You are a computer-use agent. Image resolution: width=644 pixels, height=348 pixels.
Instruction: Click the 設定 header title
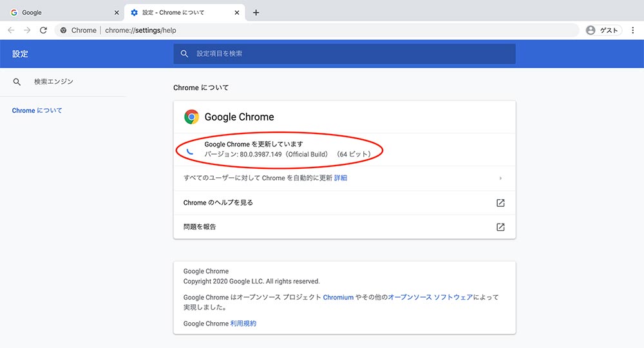[20, 54]
